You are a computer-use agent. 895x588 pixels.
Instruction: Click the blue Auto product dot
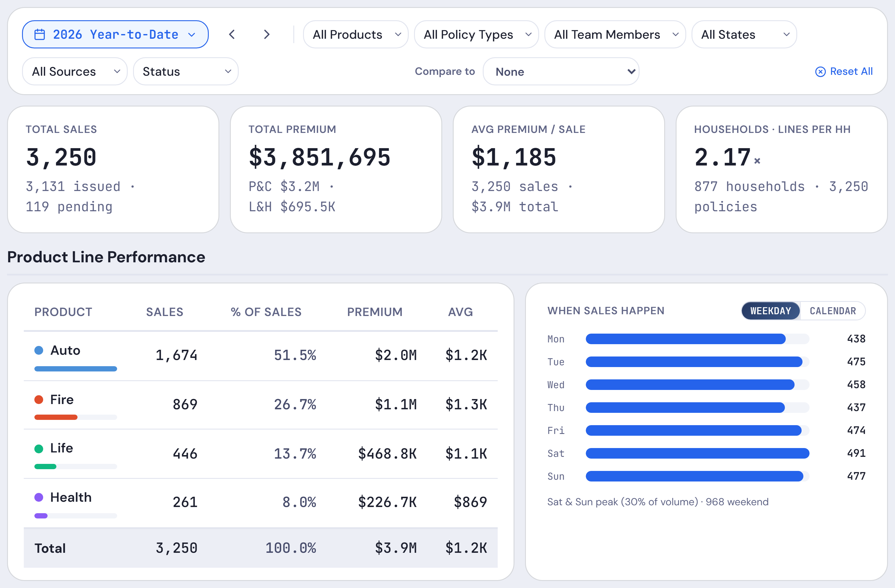pyautogui.click(x=39, y=350)
